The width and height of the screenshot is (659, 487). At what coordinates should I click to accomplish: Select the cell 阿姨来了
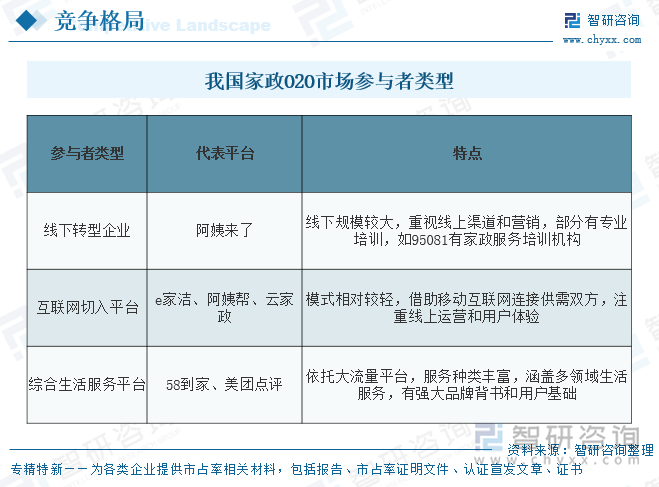224,231
